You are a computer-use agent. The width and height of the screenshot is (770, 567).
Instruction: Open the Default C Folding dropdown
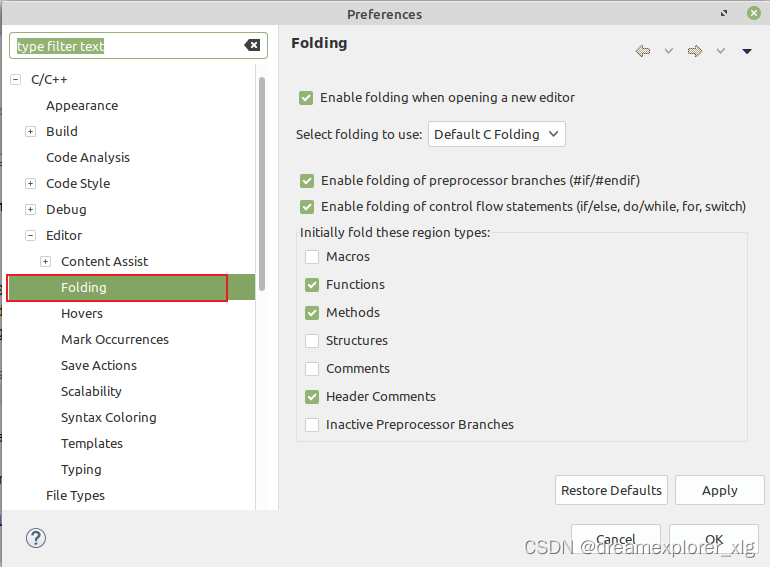point(496,134)
